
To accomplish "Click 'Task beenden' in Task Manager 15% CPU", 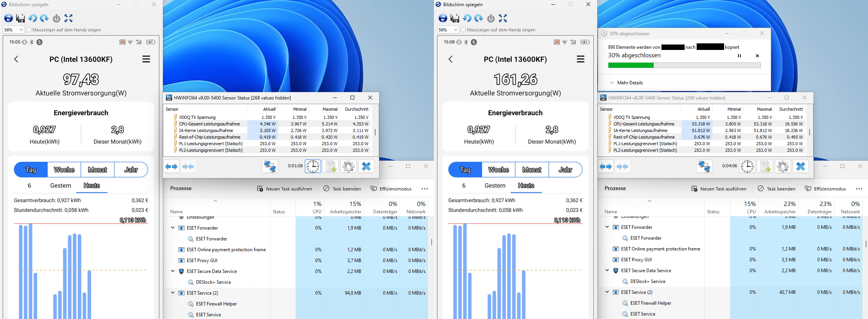I will coord(777,189).
